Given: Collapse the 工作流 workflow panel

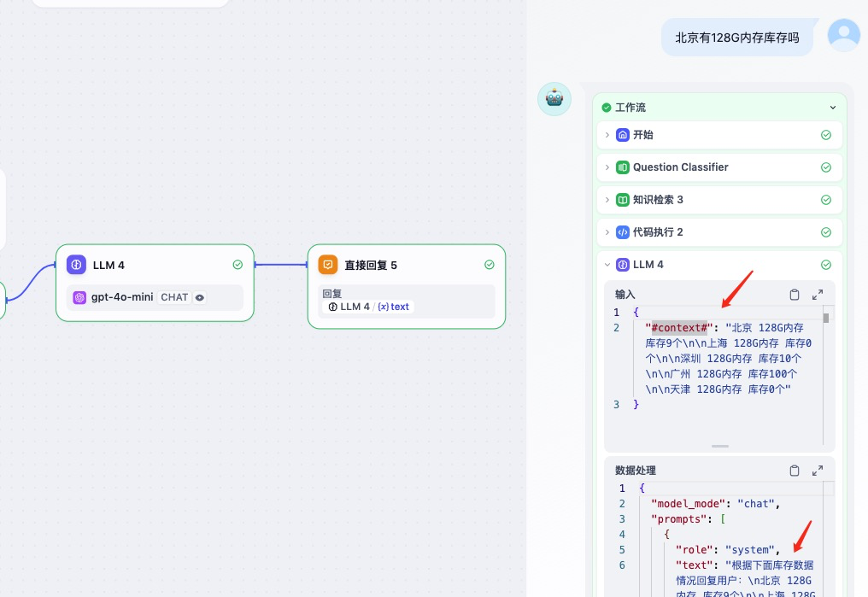Looking at the screenshot, I should click(x=833, y=108).
